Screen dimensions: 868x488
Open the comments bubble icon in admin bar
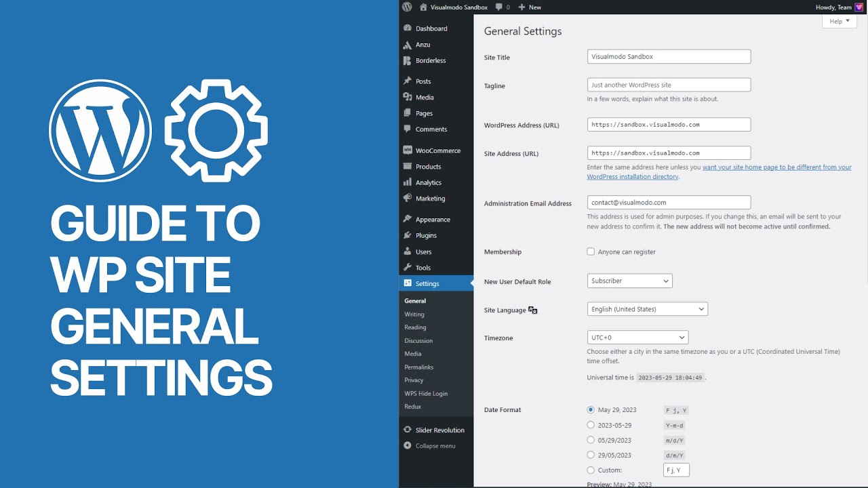(x=499, y=7)
